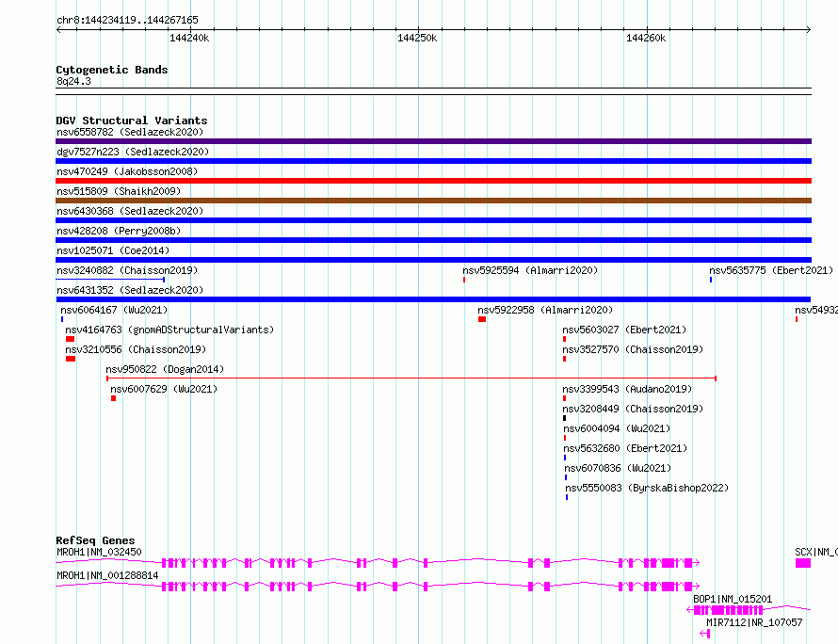Select the thin blue nsv3240882 Chaisson2019 line
The image size is (838, 644).
110,280
